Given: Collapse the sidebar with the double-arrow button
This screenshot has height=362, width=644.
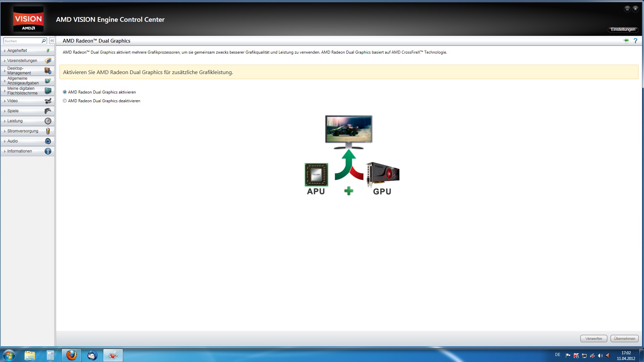Looking at the screenshot, I should [52, 41].
